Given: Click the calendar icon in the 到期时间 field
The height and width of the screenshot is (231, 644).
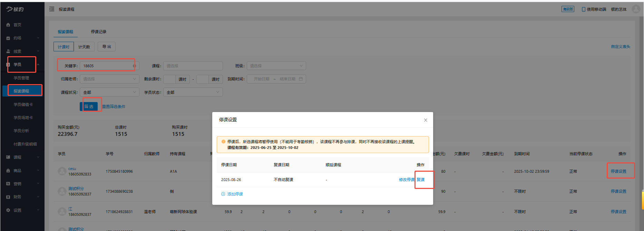Looking at the screenshot, I should 301,79.
